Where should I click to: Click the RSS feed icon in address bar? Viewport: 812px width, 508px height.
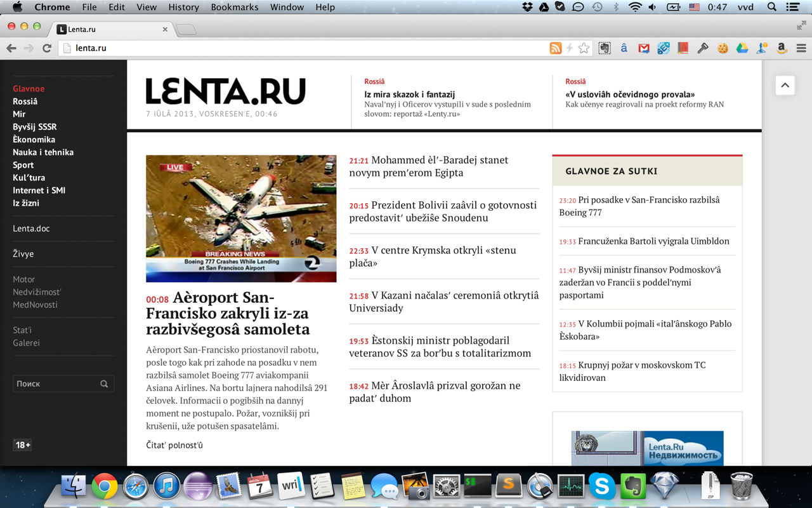555,48
